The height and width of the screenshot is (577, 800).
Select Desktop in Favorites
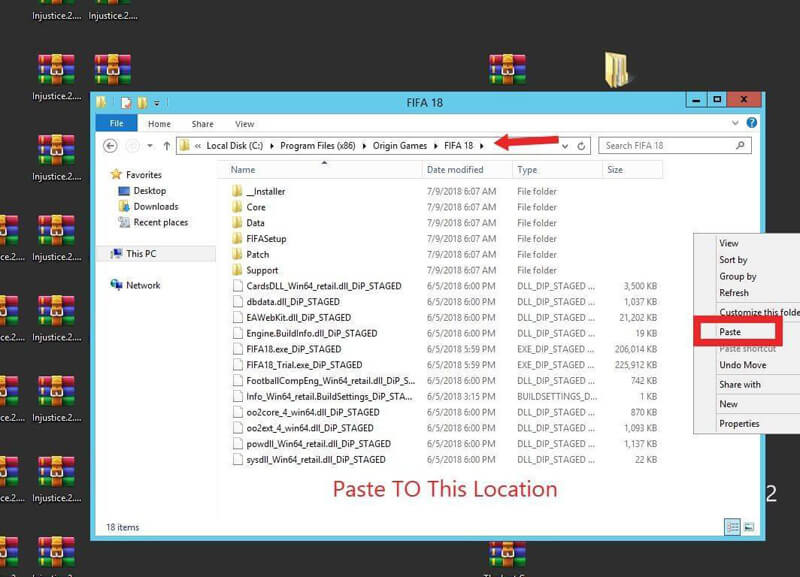tap(149, 190)
